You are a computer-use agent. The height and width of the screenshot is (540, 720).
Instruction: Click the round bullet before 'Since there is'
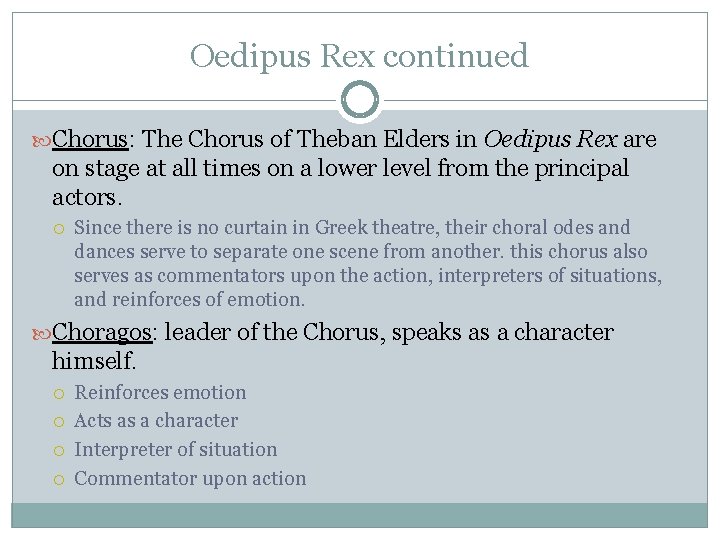coord(59,229)
